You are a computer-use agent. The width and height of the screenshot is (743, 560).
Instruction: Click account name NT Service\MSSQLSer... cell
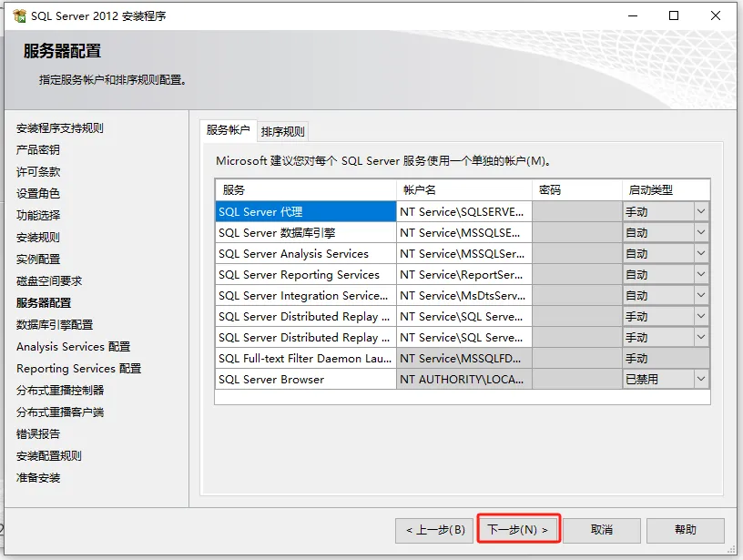[x=463, y=253]
